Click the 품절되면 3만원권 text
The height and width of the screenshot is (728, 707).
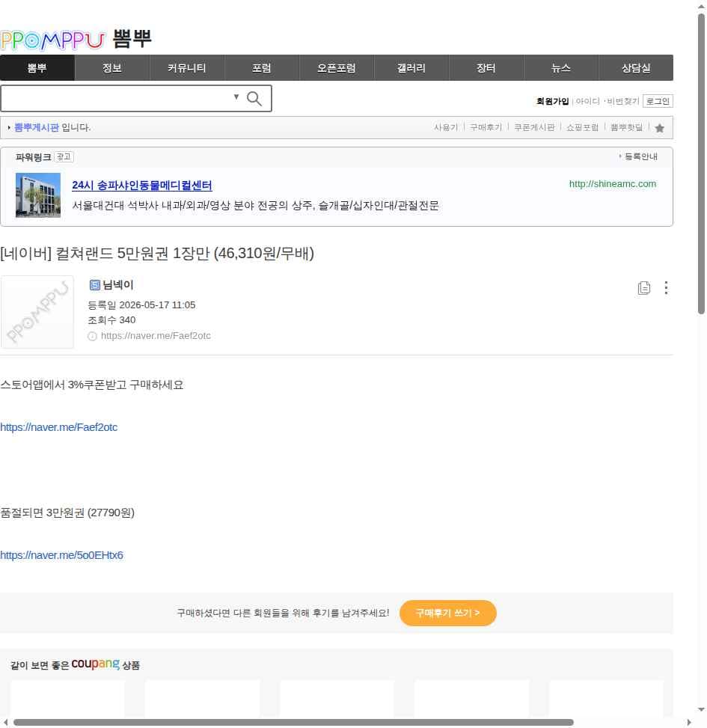pyautogui.click(x=67, y=513)
